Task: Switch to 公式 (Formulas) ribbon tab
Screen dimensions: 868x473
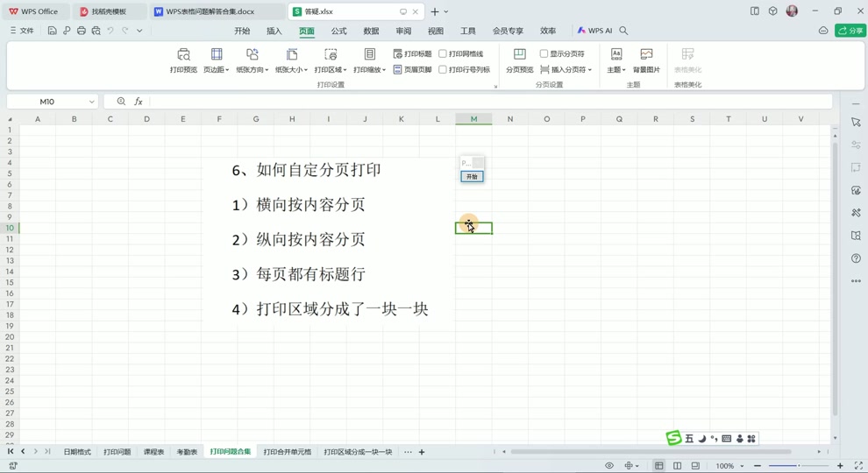Action: click(338, 31)
